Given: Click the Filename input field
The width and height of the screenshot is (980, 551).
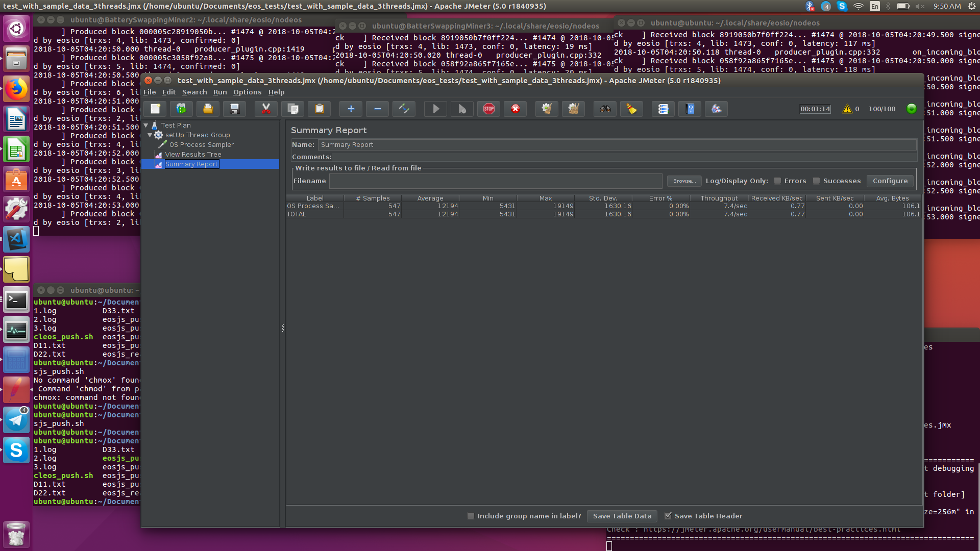Looking at the screenshot, I should [x=495, y=181].
